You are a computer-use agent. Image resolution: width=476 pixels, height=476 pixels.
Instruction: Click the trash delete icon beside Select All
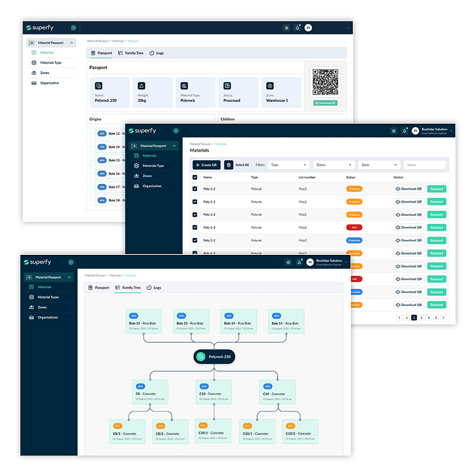tap(228, 165)
